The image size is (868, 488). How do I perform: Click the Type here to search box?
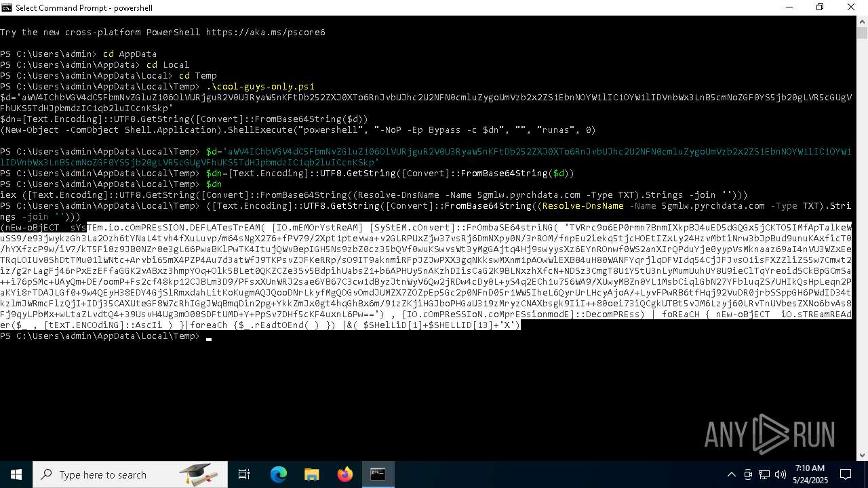click(x=130, y=474)
